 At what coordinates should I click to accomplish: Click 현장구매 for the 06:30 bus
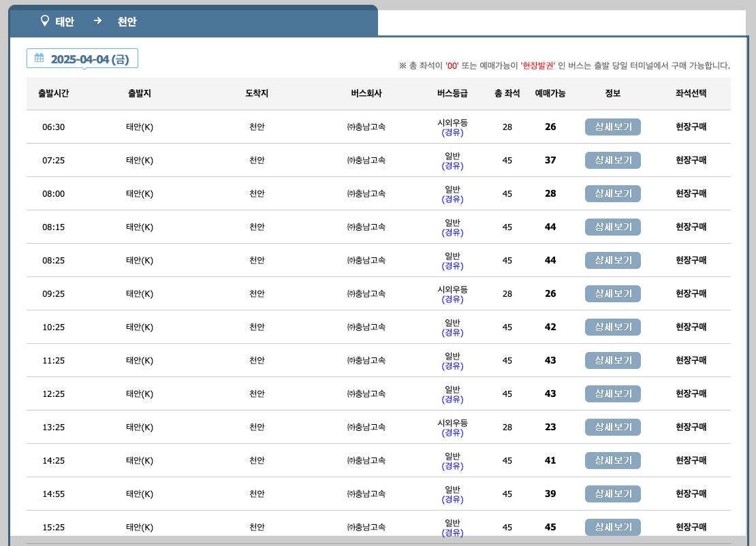[691, 127]
